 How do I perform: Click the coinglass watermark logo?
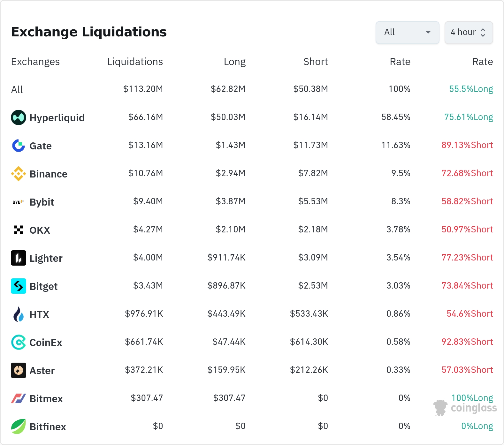465,408
